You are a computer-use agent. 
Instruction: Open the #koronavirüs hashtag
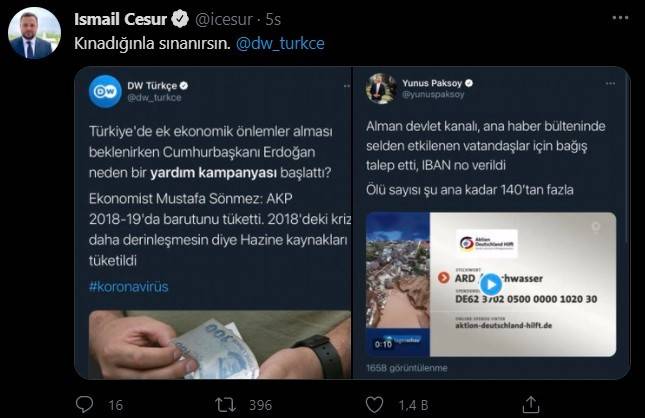[x=128, y=286]
